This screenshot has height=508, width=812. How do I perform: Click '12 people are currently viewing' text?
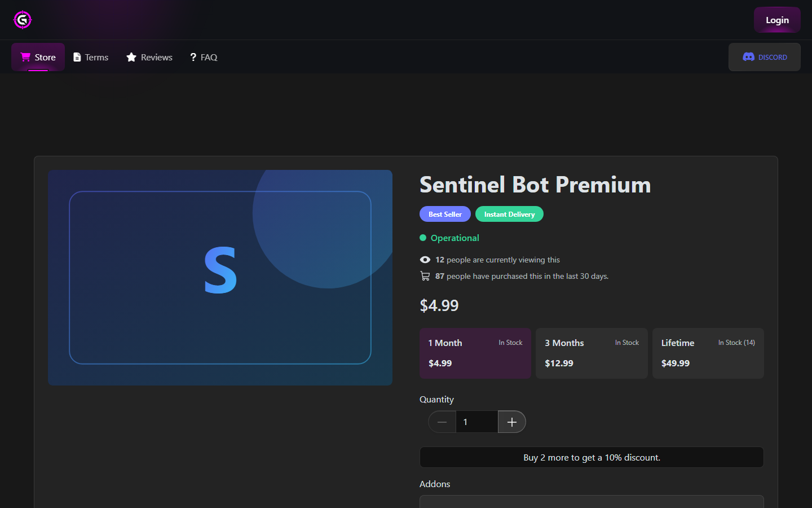pyautogui.click(x=497, y=260)
